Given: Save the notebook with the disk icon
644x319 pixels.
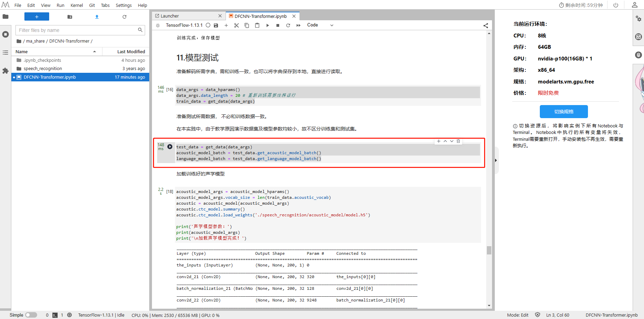Looking at the screenshot, I should [216, 25].
